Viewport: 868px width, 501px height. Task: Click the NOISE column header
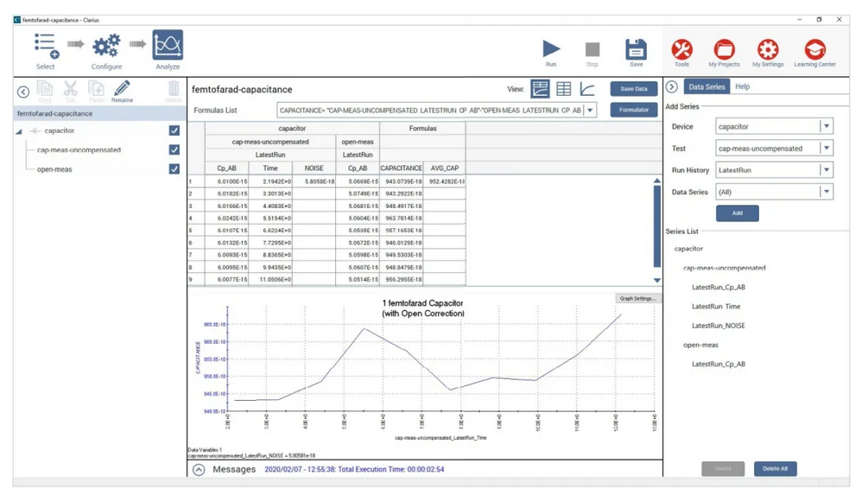(x=314, y=168)
